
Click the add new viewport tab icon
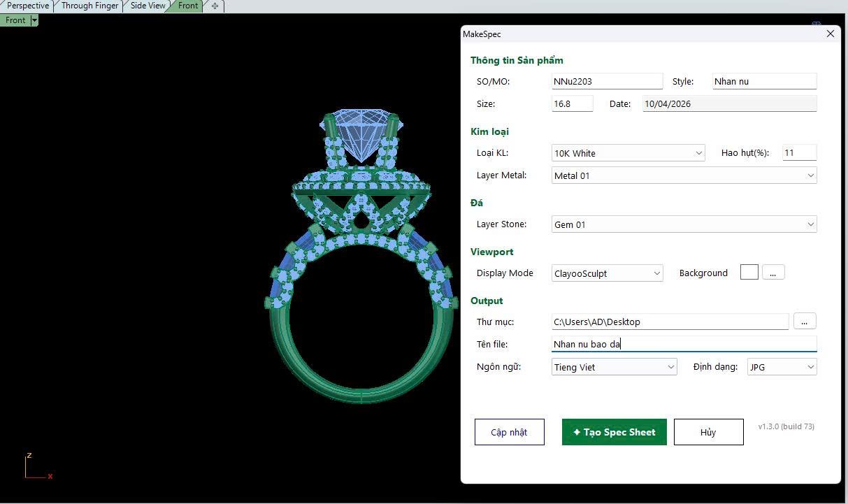pyautogui.click(x=215, y=6)
